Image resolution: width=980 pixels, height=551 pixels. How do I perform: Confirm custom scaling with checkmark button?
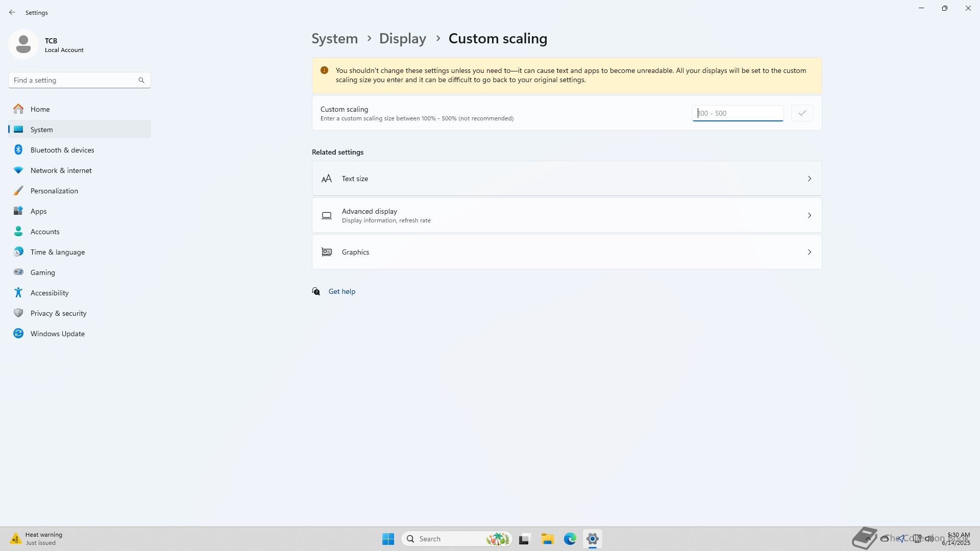802,113
